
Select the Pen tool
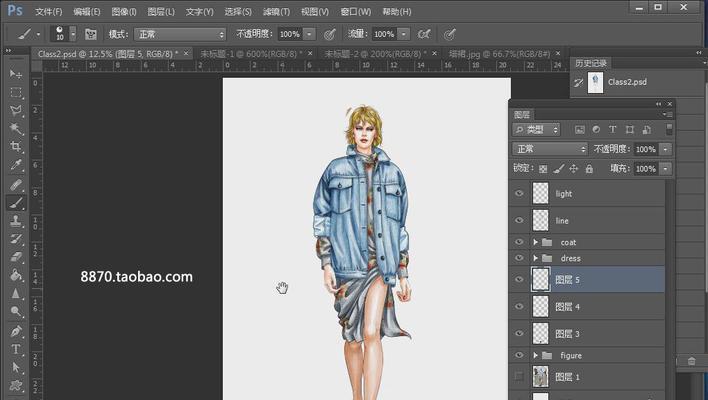tap(16, 331)
